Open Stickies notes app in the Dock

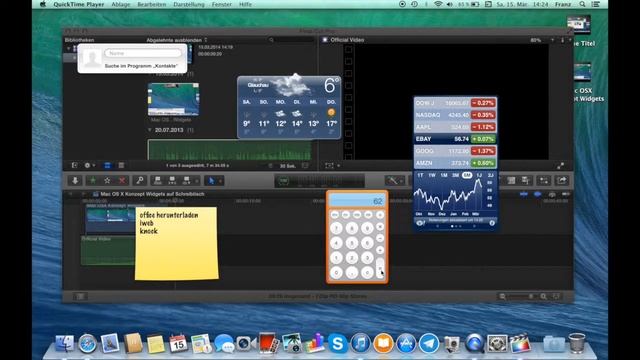click(x=156, y=344)
